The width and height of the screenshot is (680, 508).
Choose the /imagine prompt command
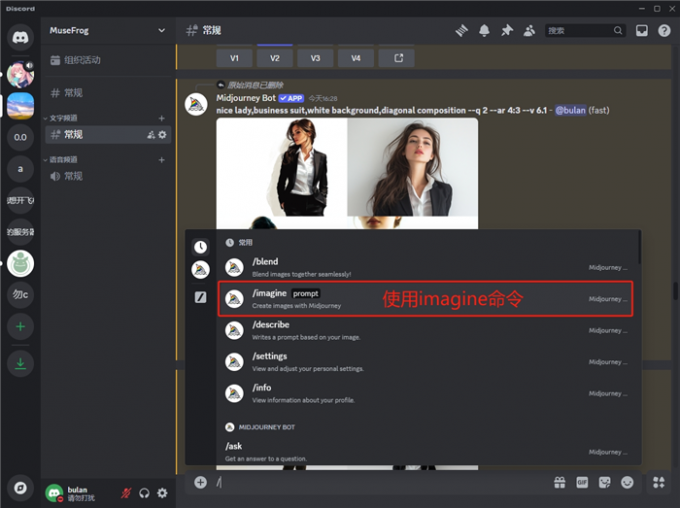coord(425,299)
